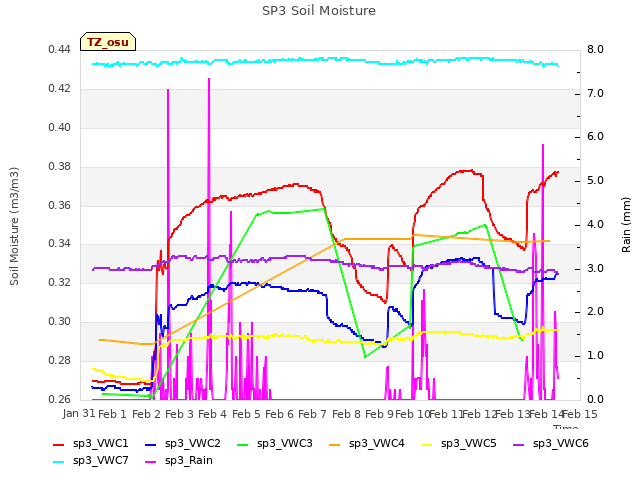Screen dimensions: 640x480
Task: Click the Jan 31 date tick label
Action: 79,414
